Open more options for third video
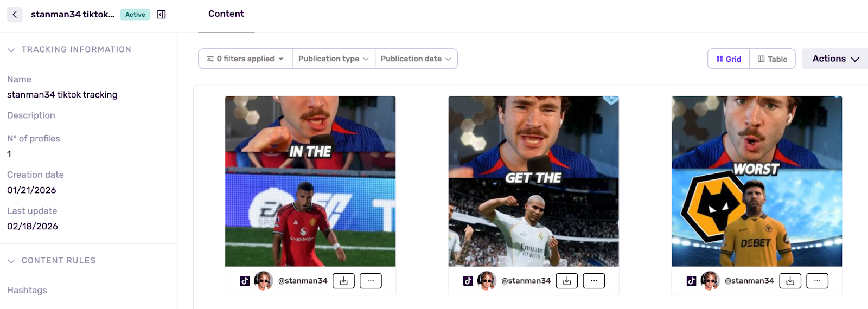Image resolution: width=868 pixels, height=309 pixels. [817, 281]
